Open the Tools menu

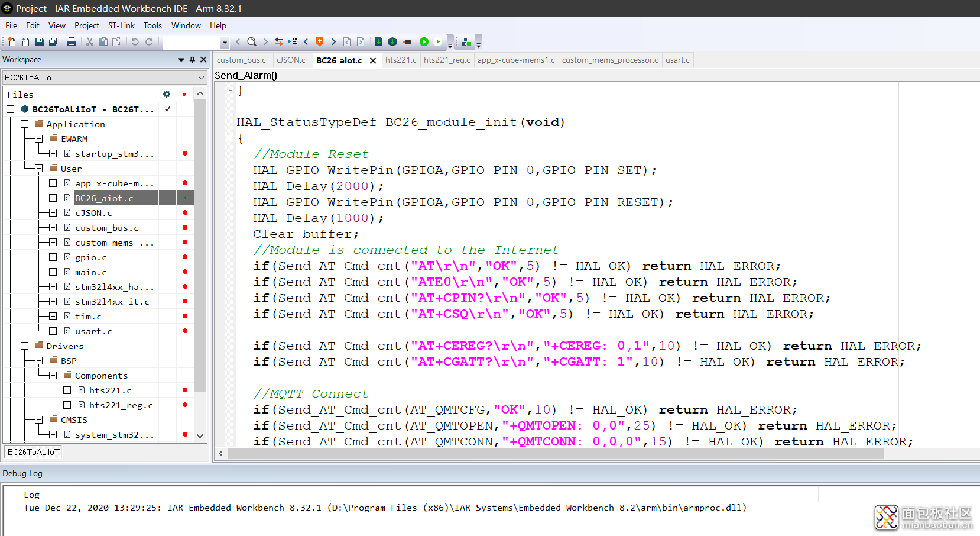click(x=152, y=25)
